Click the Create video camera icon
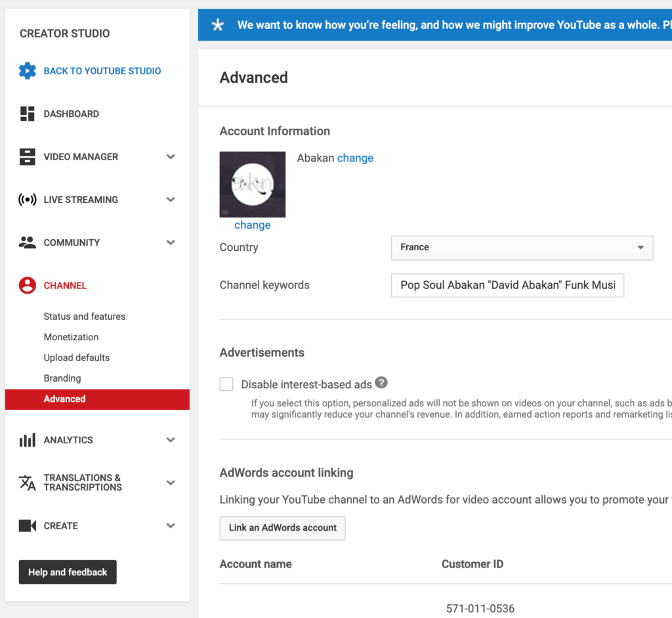Viewport: 672px width, 618px height. [28, 526]
